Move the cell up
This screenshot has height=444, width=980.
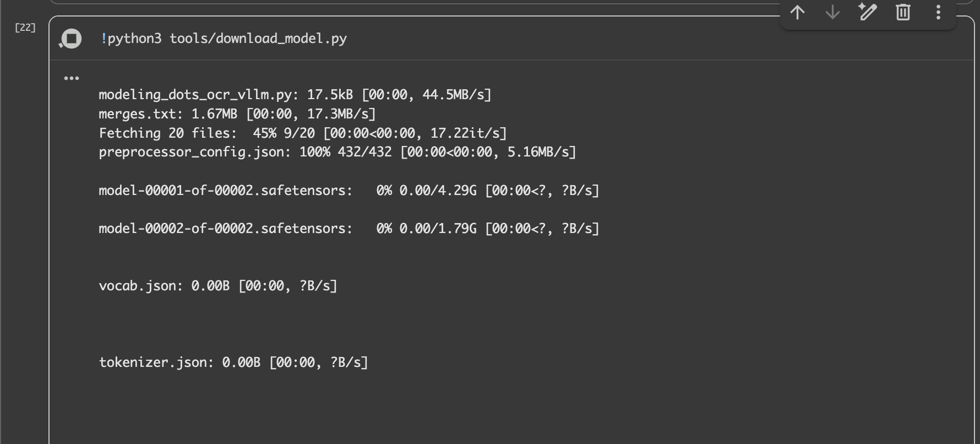[797, 12]
